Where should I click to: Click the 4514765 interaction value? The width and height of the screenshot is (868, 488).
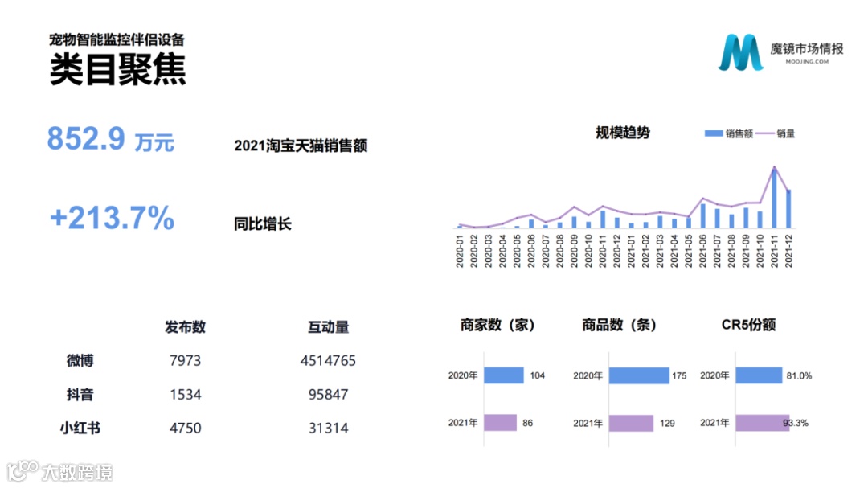(x=328, y=361)
